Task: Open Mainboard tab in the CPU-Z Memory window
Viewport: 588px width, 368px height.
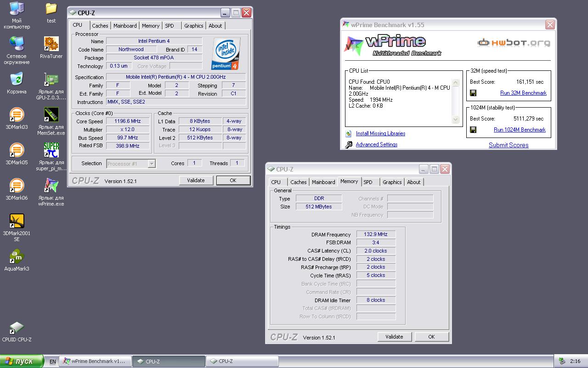Action: coord(323,182)
